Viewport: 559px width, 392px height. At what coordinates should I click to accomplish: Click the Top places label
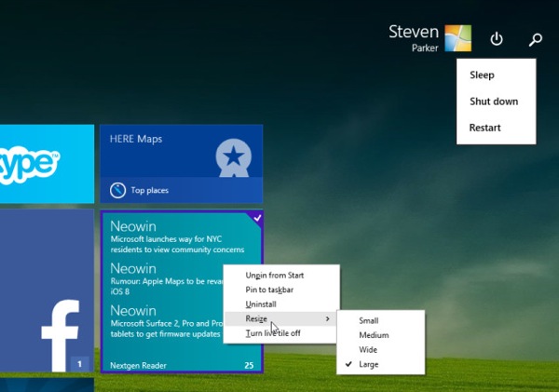click(x=149, y=190)
